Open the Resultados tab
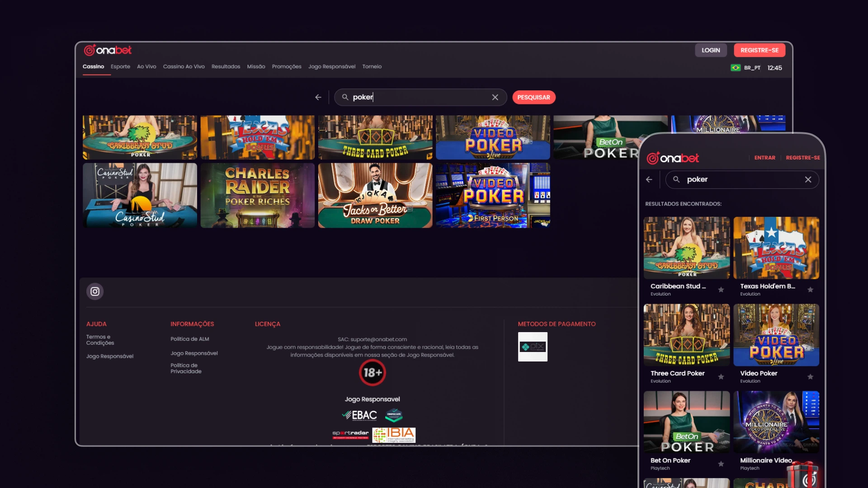The image size is (868, 488). pyautogui.click(x=226, y=66)
